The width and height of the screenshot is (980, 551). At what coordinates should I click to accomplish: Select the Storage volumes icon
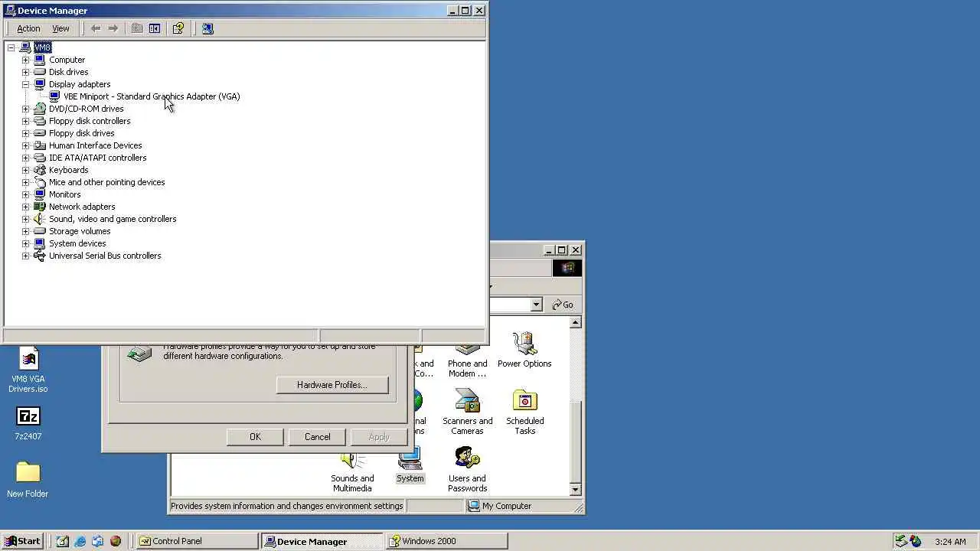40,231
